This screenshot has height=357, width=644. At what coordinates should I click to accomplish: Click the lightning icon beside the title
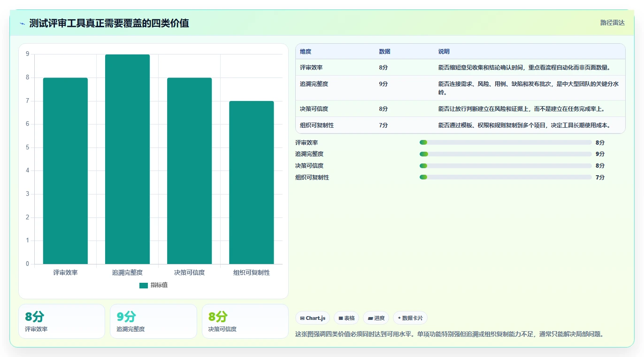(x=23, y=23)
